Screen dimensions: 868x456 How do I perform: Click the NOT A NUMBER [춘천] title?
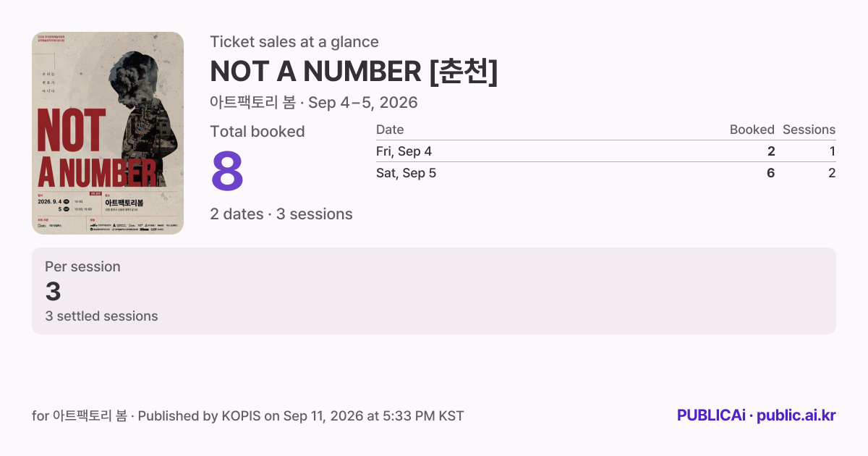coord(354,71)
